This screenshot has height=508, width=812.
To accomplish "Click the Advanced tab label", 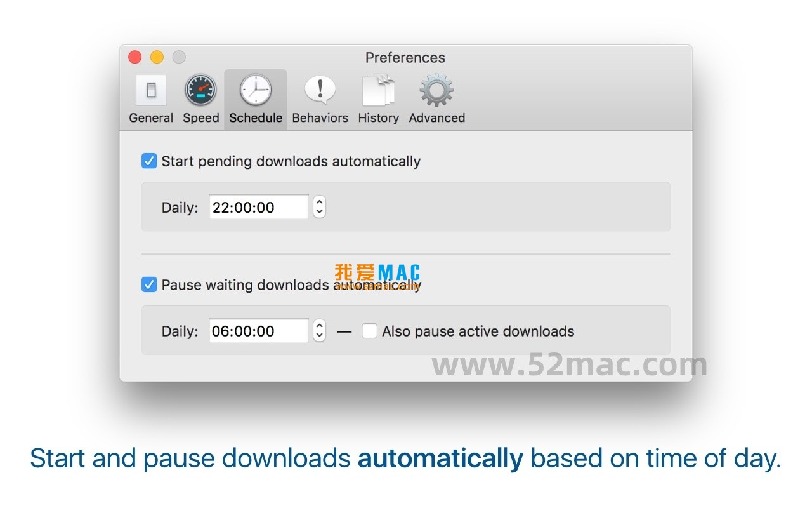I will point(436,118).
